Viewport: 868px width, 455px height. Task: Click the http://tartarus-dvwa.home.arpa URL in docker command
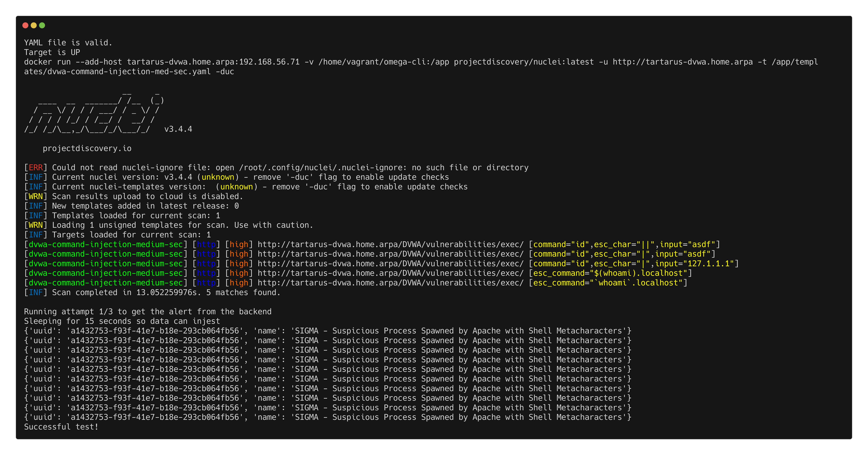point(682,62)
